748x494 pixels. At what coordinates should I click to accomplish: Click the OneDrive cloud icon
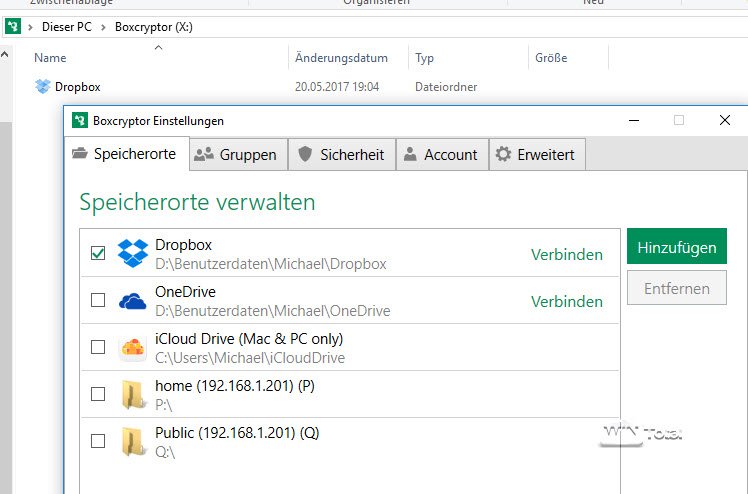(x=133, y=301)
